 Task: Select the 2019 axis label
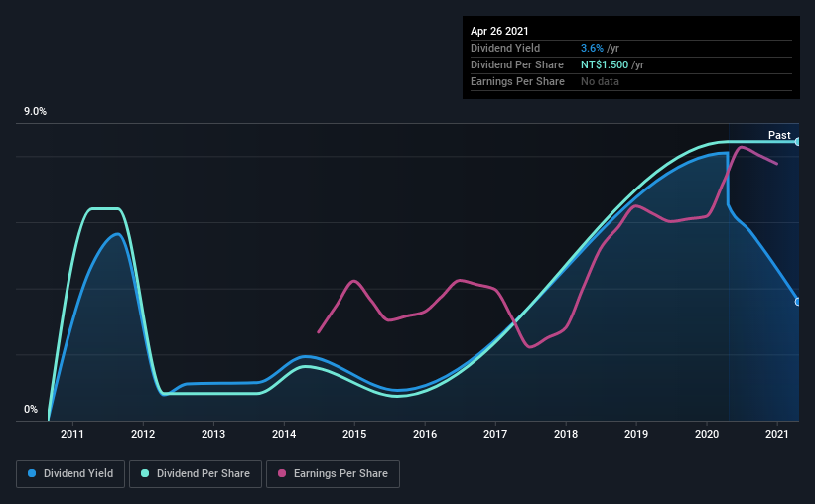636,434
